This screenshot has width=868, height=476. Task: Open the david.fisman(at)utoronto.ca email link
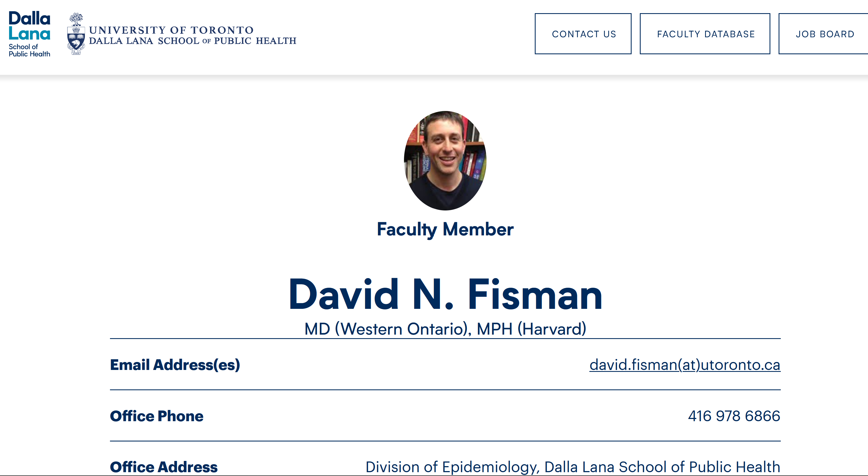[x=685, y=364]
